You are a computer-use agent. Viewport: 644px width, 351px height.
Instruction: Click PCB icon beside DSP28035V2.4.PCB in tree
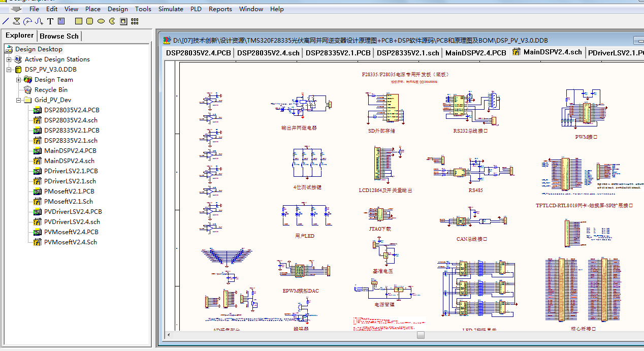[38, 110]
